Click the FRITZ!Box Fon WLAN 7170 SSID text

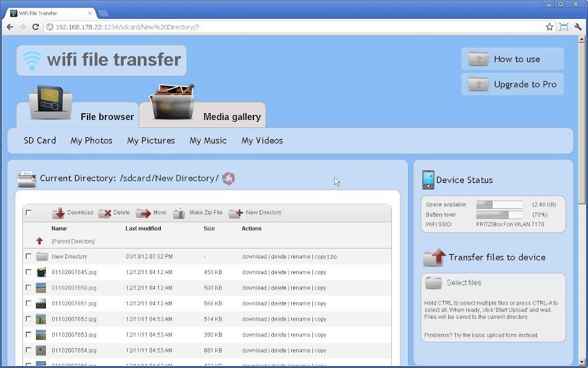coord(510,224)
